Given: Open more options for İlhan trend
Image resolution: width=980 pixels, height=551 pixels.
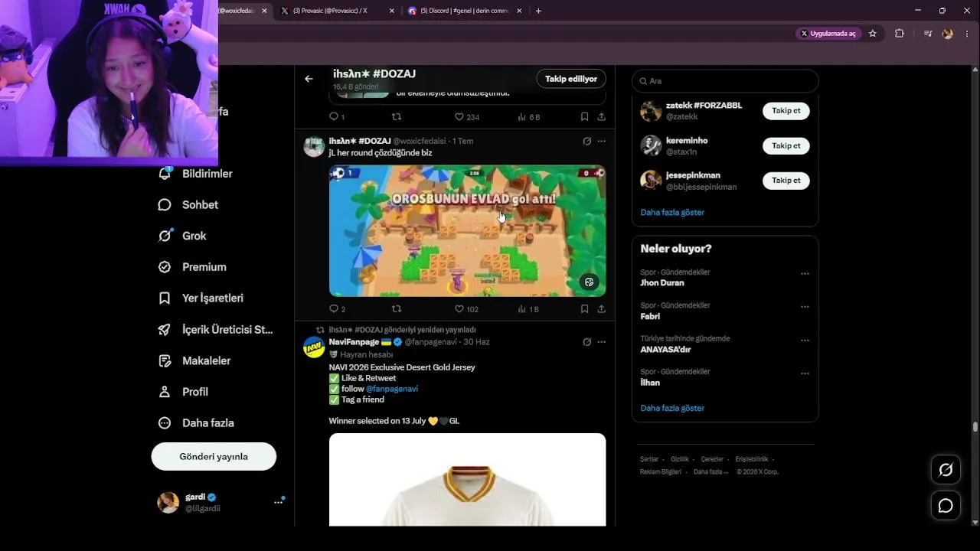Looking at the screenshot, I should pyautogui.click(x=805, y=373).
